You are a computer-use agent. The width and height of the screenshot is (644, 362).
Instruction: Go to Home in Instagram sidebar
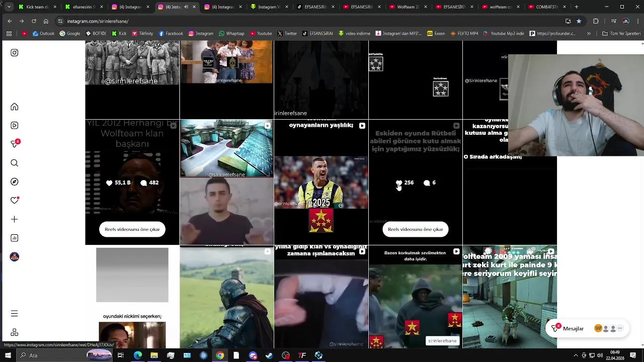15,107
